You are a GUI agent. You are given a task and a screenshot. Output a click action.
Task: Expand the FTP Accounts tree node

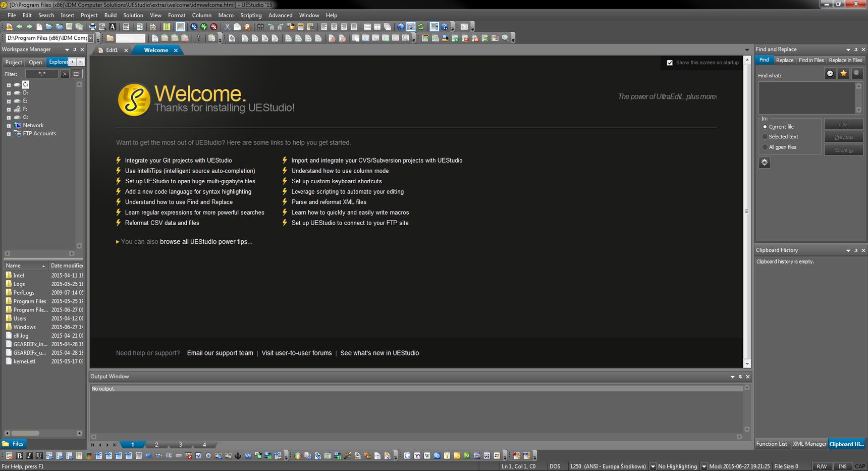pos(9,134)
